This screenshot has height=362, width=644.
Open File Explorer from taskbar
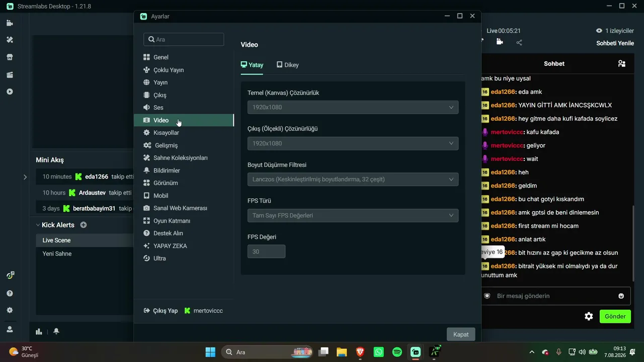pyautogui.click(x=342, y=352)
